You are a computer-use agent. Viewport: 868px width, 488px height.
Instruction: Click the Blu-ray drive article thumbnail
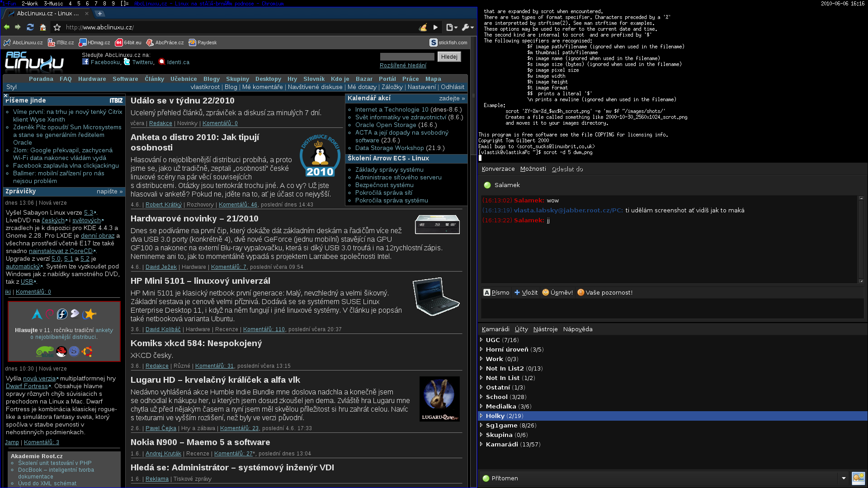[x=437, y=225]
